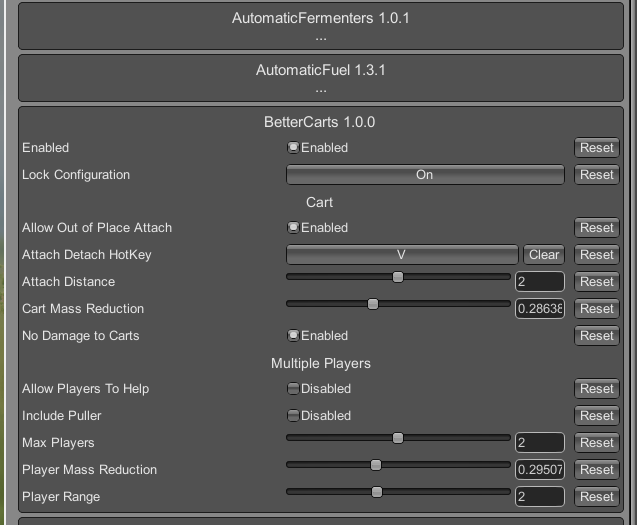
Task: Click the Multiple Players section heading
Action: (321, 363)
